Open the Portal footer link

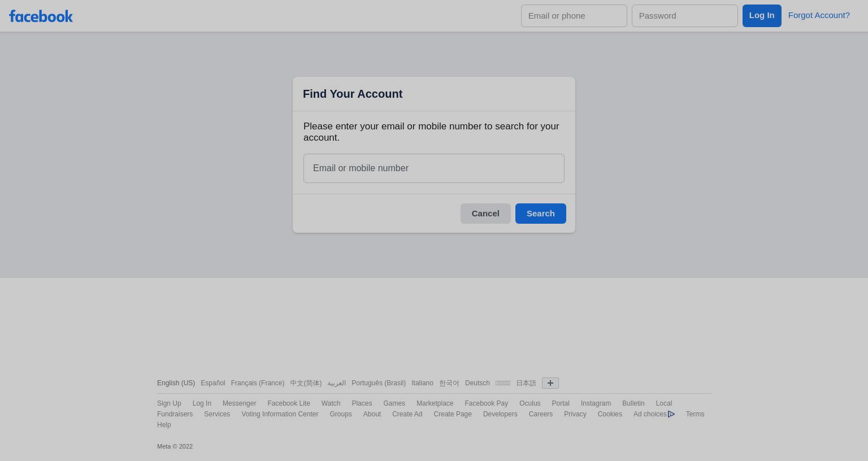tap(561, 403)
